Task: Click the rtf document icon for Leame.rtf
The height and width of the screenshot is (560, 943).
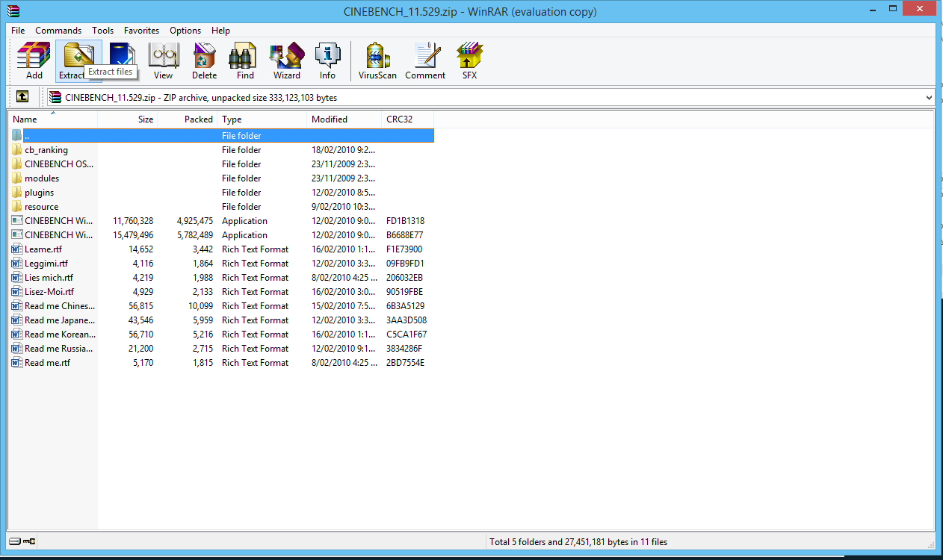Action: coord(17,249)
